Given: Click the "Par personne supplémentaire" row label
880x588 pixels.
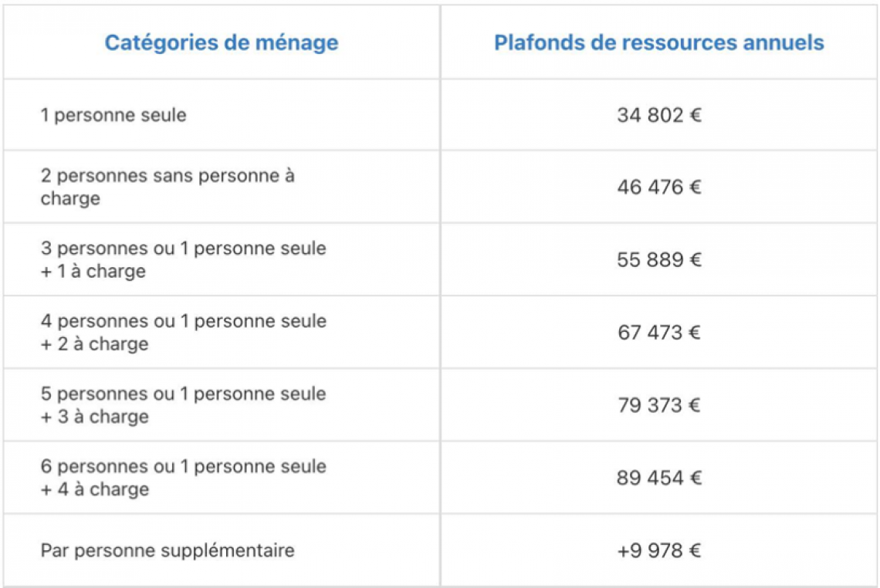Looking at the screenshot, I should click(168, 551).
